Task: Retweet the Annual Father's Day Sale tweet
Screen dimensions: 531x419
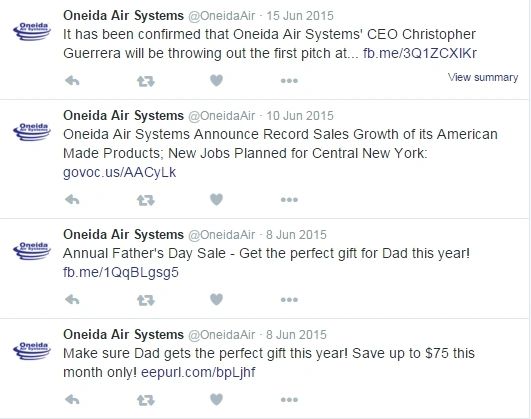Action: [146, 300]
